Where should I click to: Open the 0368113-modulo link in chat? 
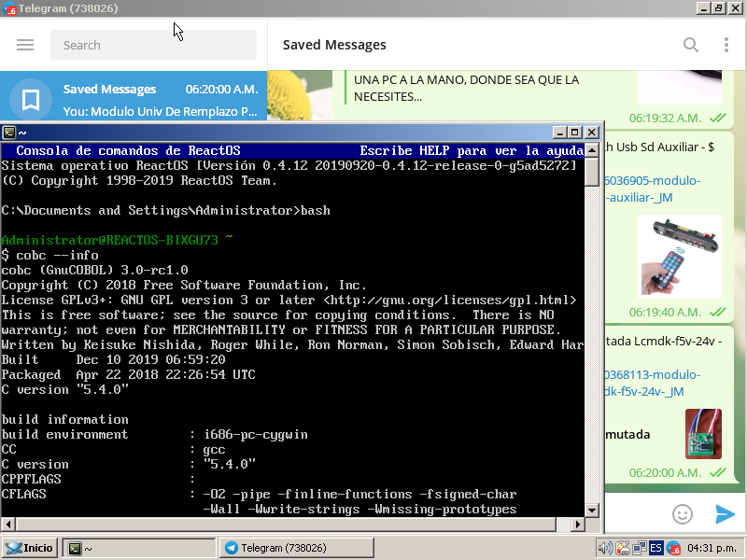(653, 383)
